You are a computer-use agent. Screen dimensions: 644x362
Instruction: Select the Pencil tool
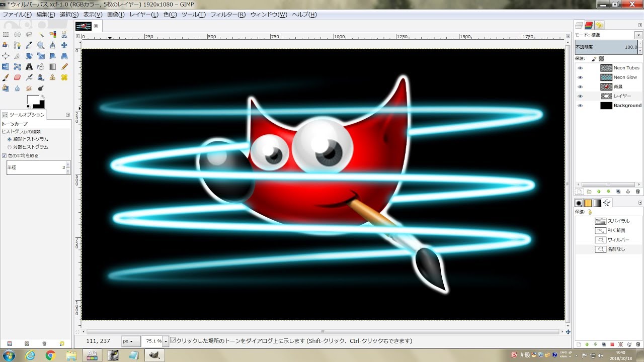(64, 66)
